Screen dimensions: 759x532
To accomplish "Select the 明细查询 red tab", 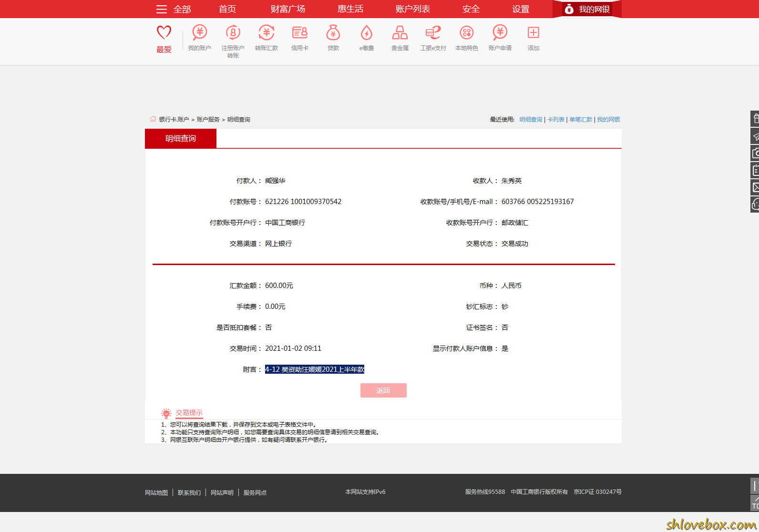I will (181, 138).
